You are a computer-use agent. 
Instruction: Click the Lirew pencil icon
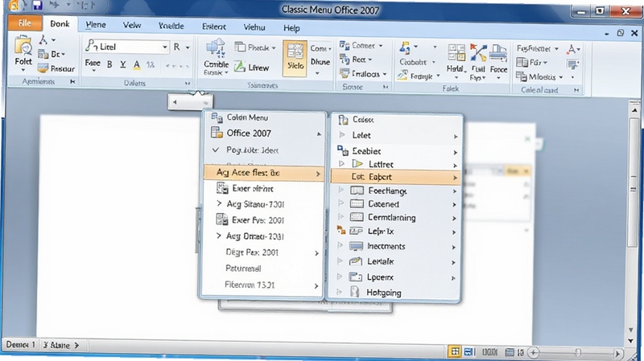pos(252,68)
